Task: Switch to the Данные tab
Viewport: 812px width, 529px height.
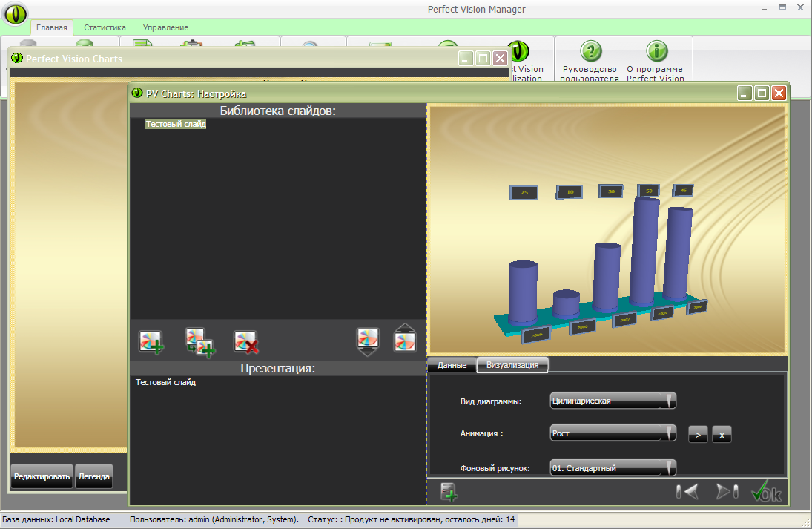Action: tap(452, 365)
